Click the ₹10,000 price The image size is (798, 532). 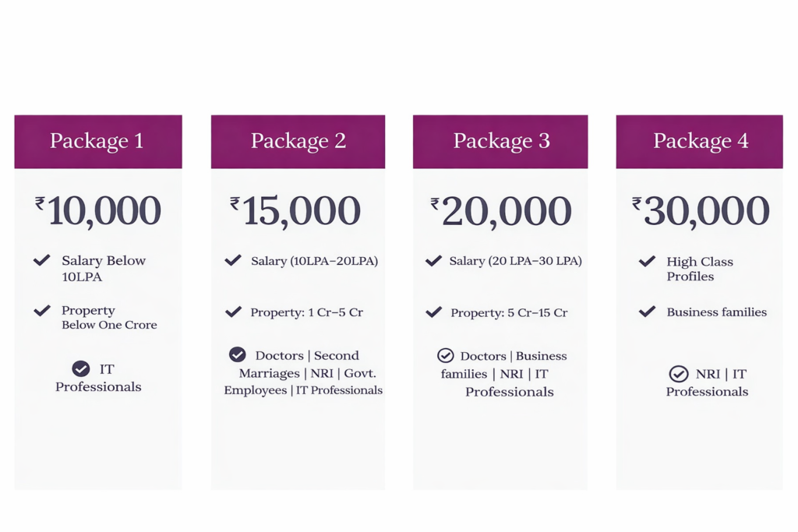tap(98, 210)
